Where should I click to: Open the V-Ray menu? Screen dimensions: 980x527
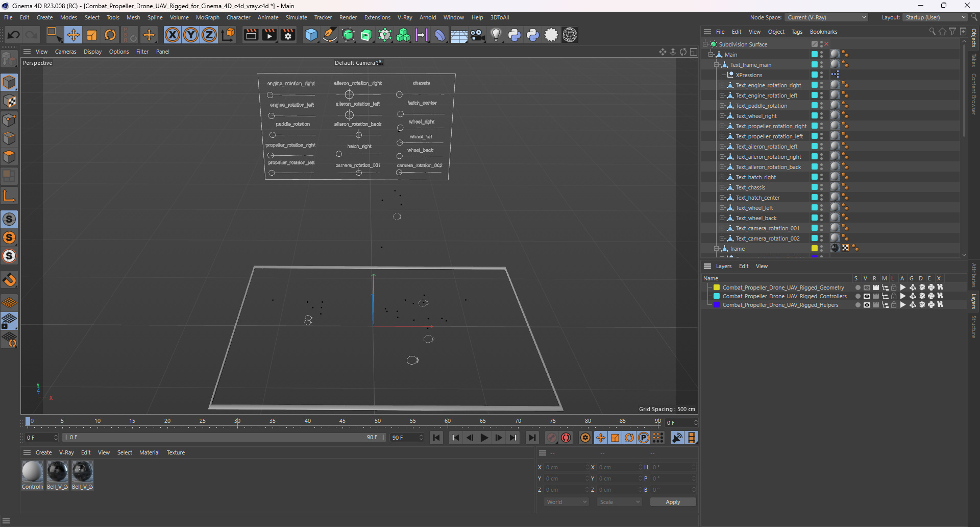tap(405, 17)
